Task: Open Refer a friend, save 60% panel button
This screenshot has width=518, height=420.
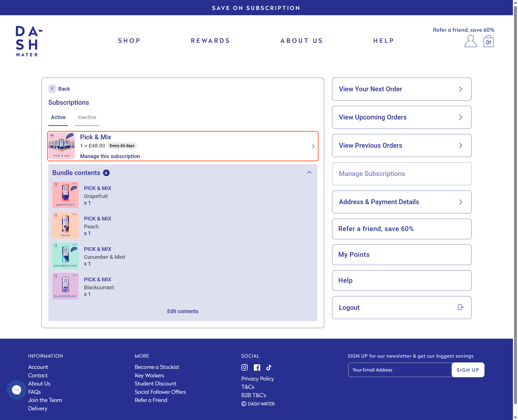Action: (x=402, y=229)
